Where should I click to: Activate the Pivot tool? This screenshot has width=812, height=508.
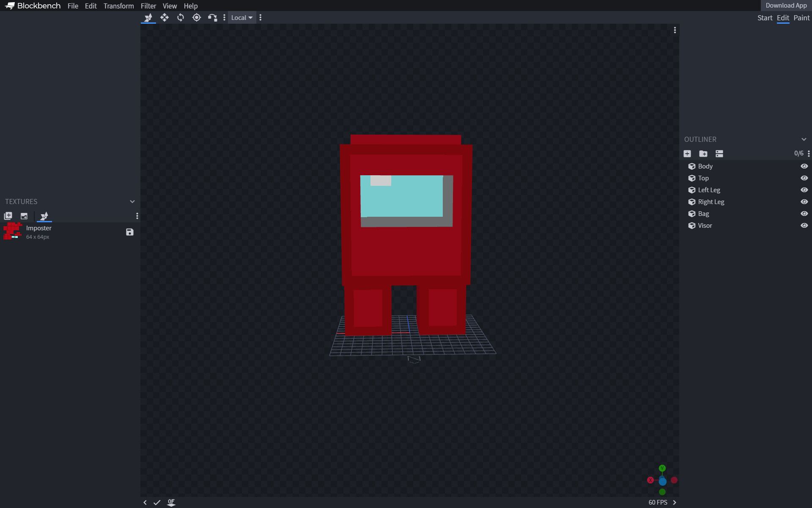[x=196, y=17]
